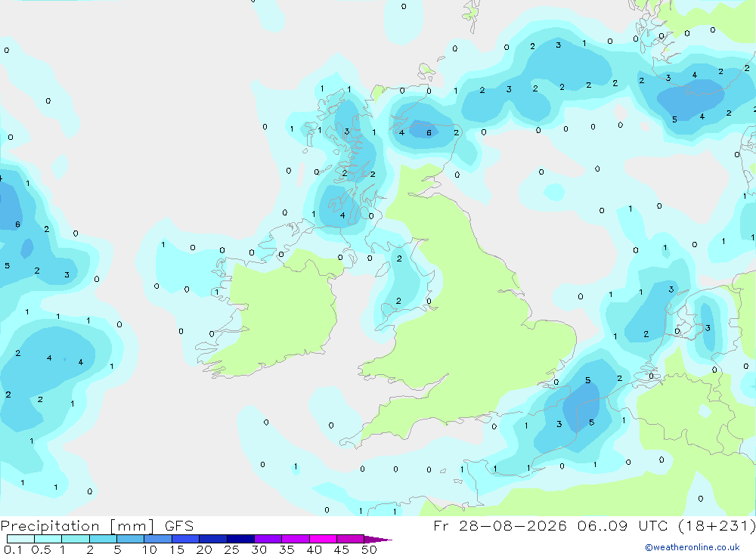Screen dimensions: 756x554
Task: Select the 20–25 mm legend color swatch
Action: (x=212, y=539)
